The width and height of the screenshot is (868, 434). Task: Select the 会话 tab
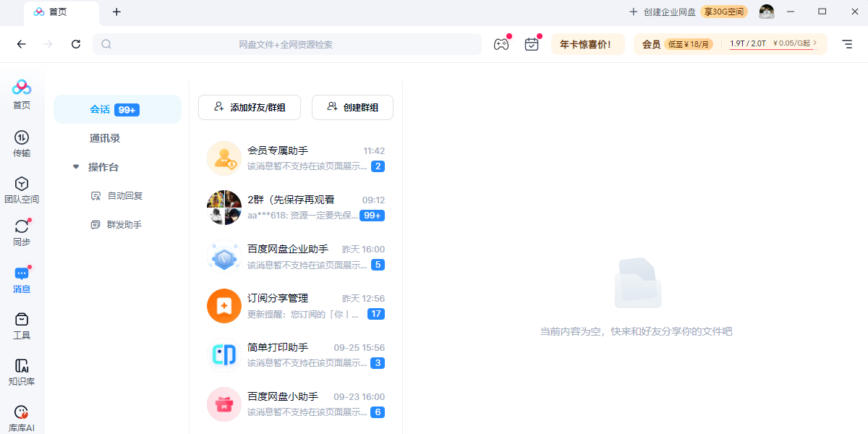coord(117,109)
